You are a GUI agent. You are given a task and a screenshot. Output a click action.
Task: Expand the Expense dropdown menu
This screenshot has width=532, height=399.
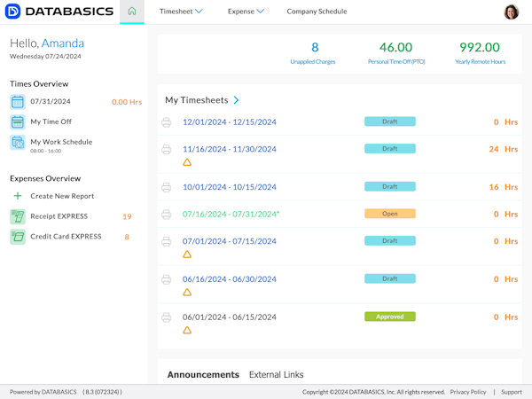(246, 12)
